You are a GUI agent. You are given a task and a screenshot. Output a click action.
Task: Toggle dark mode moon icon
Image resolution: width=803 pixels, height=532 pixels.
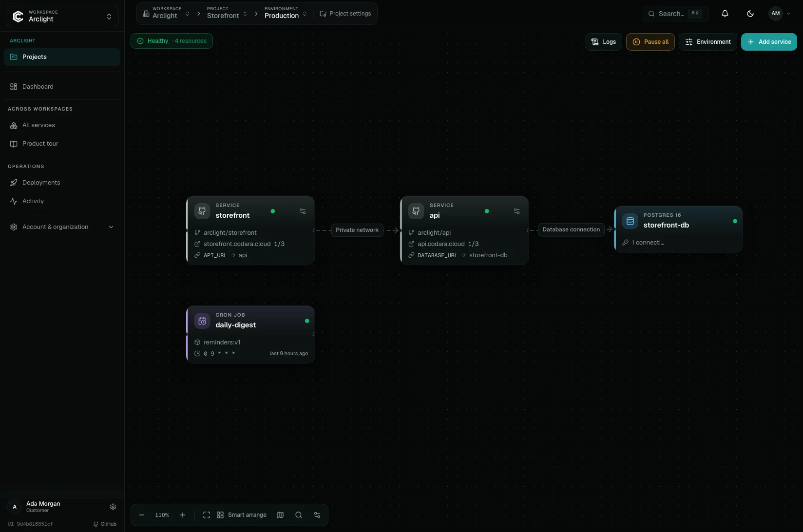coord(750,14)
